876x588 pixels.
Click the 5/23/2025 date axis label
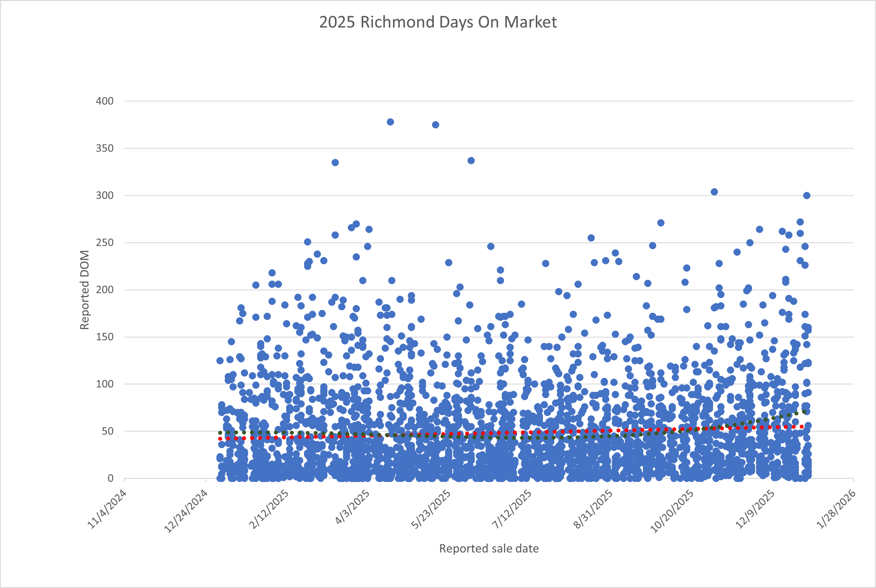(x=431, y=509)
